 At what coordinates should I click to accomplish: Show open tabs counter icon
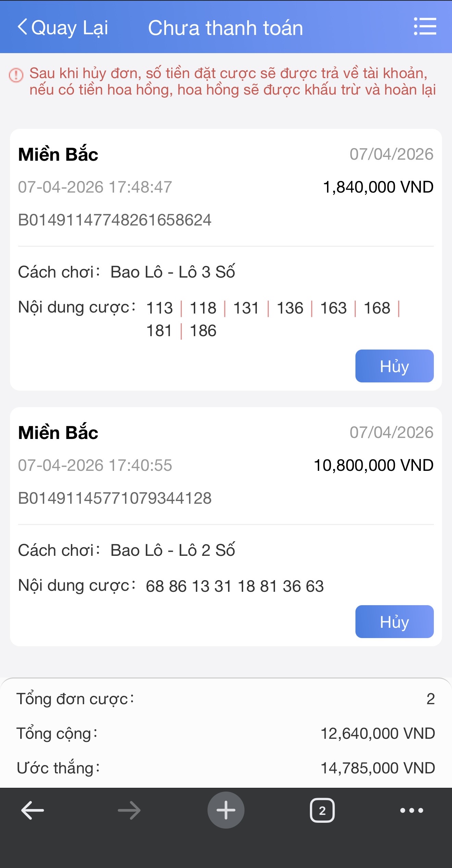[322, 810]
